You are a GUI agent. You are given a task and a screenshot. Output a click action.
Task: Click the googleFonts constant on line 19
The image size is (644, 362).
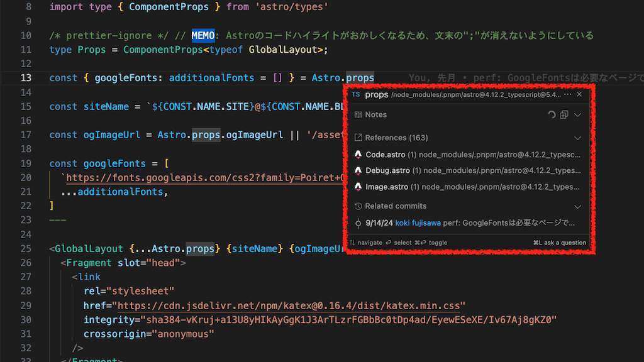114,164
